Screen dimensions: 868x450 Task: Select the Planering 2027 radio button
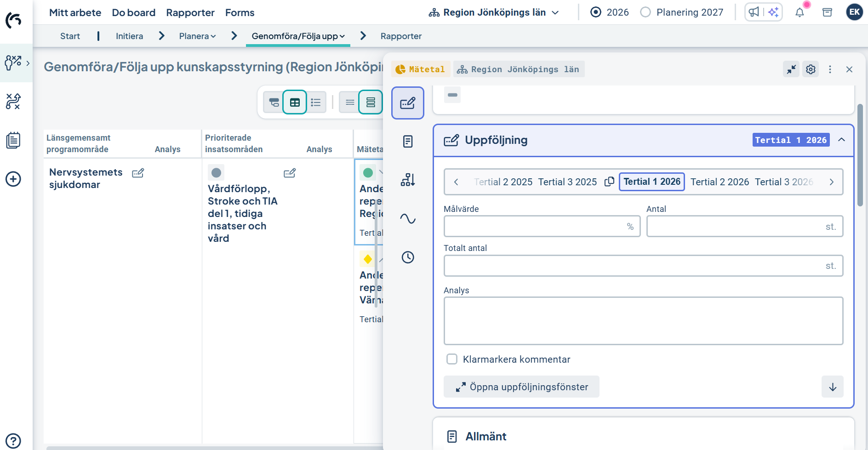645,12
